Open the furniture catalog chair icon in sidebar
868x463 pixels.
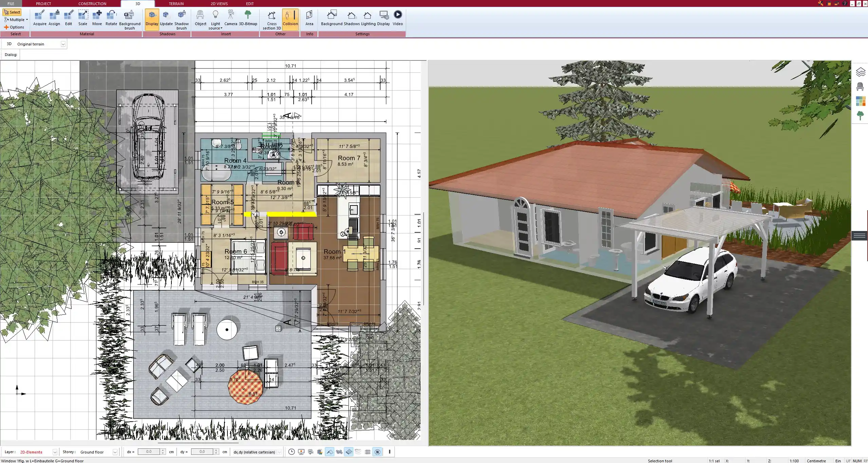pyautogui.click(x=860, y=86)
